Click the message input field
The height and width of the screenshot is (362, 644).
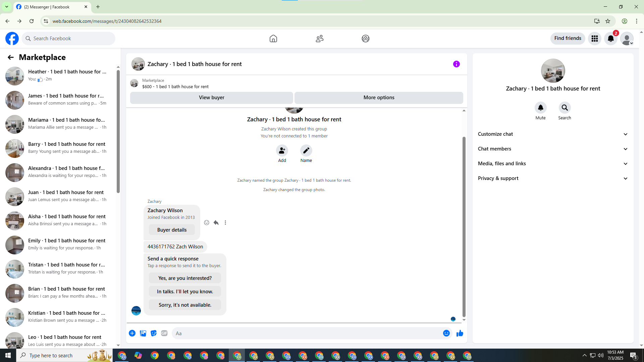(x=307, y=333)
